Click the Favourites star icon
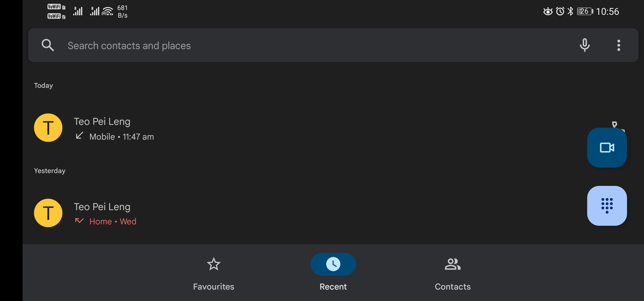This screenshot has height=301, width=644. [x=214, y=264]
